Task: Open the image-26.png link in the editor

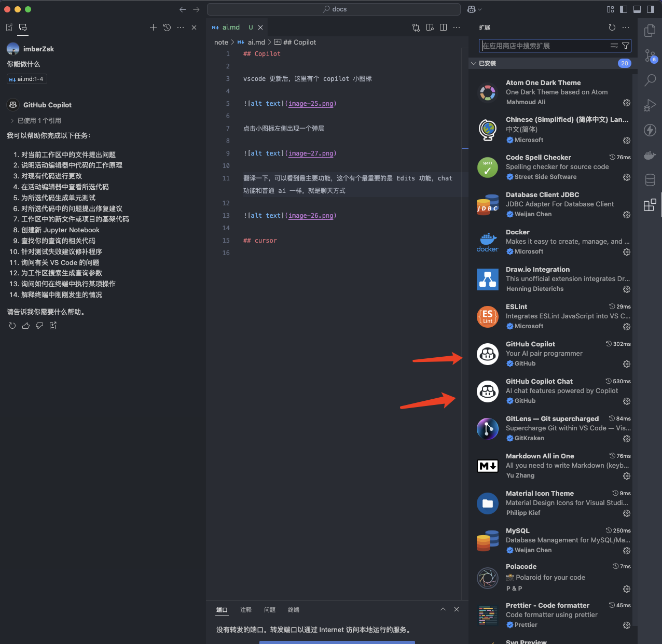Action: 311,216
